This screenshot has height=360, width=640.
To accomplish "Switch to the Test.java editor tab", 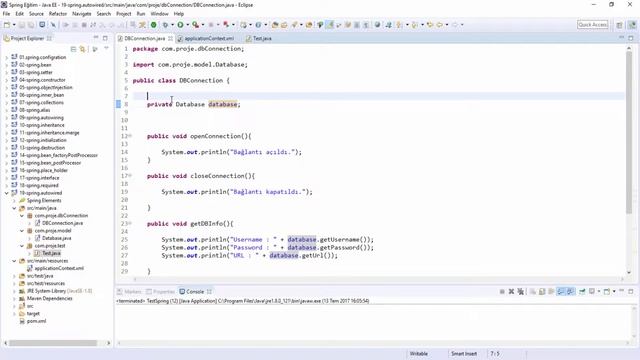I will [262, 38].
